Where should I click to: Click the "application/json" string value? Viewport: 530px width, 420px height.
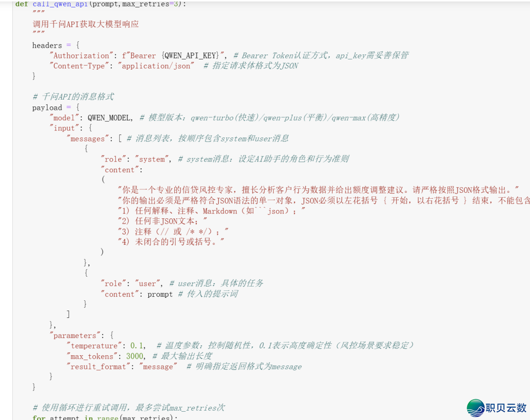(156, 66)
